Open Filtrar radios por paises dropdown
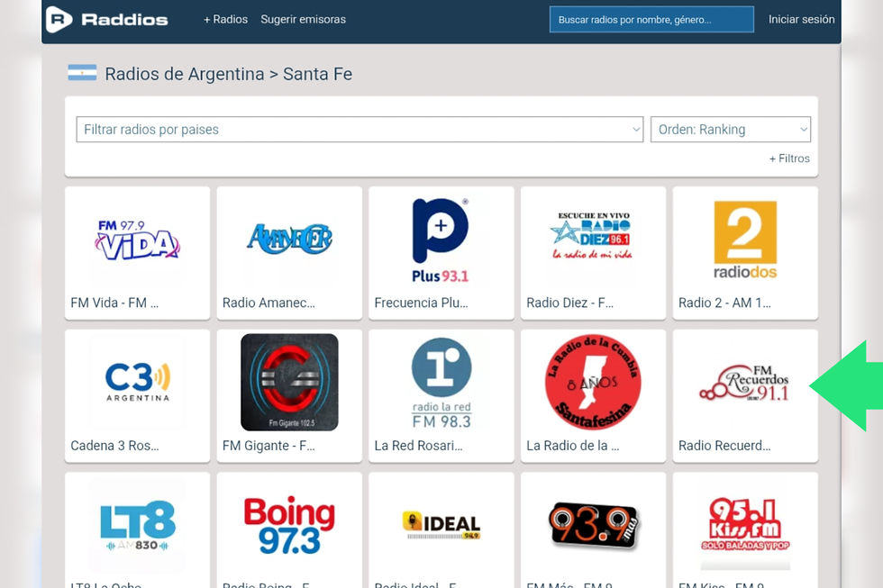 360,130
